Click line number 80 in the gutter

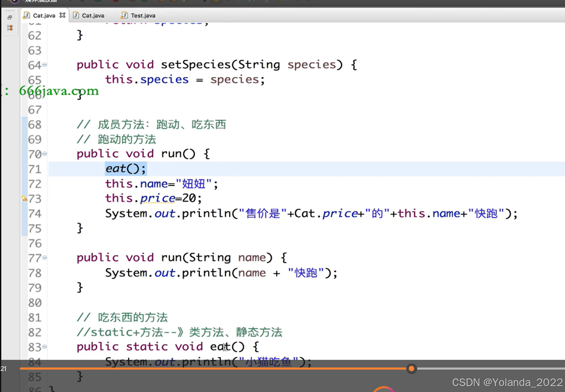tap(35, 302)
